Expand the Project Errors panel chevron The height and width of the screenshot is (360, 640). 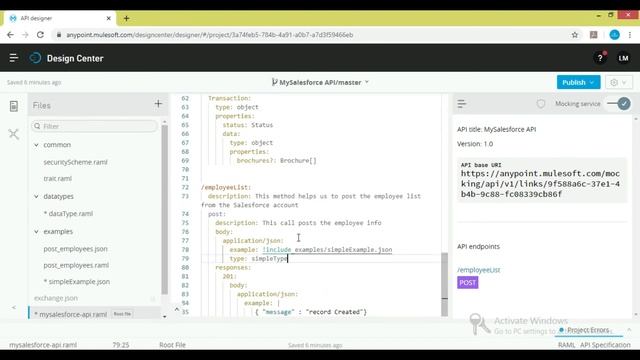(x=629, y=330)
